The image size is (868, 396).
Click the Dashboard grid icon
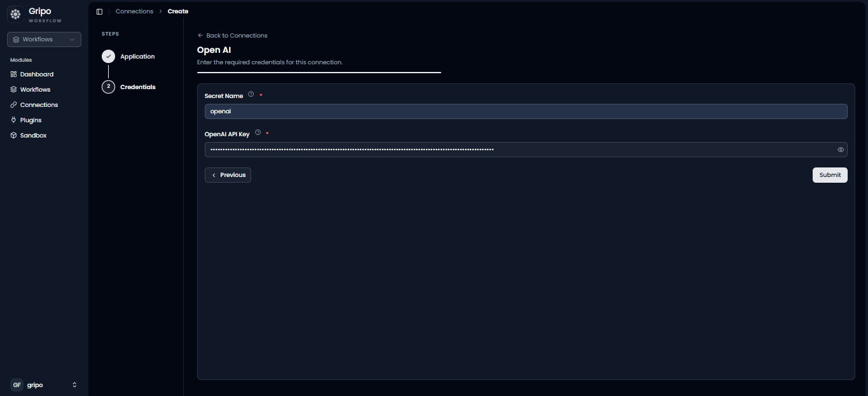[x=13, y=74]
